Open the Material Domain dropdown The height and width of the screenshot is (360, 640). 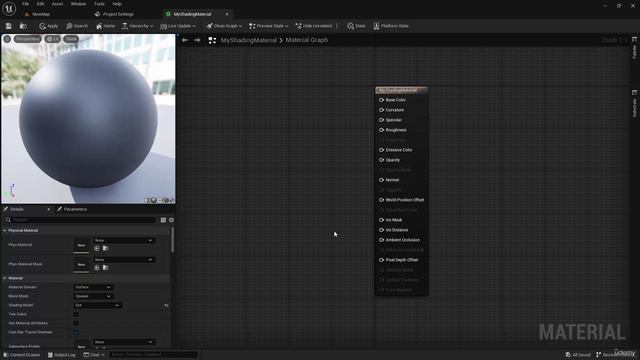tap(93, 287)
